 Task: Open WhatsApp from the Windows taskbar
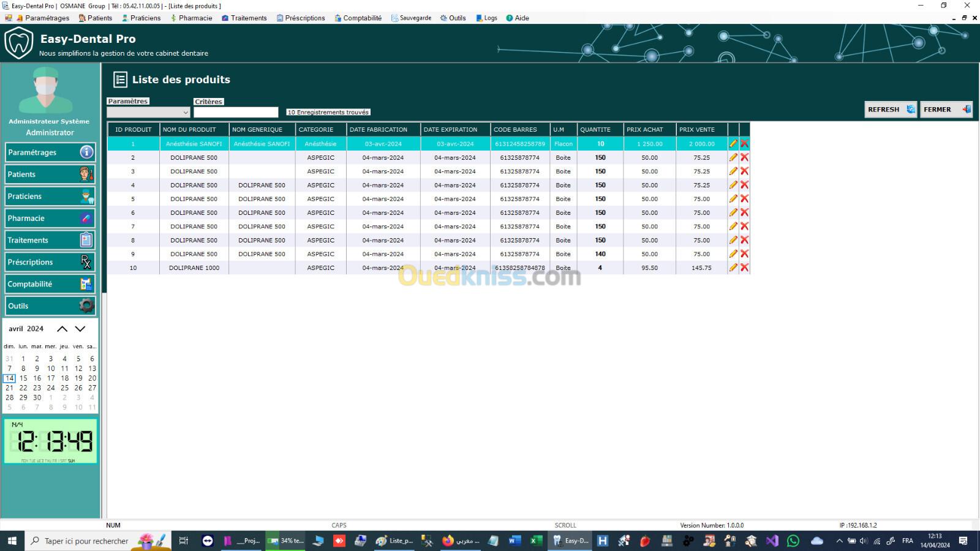pyautogui.click(x=793, y=541)
